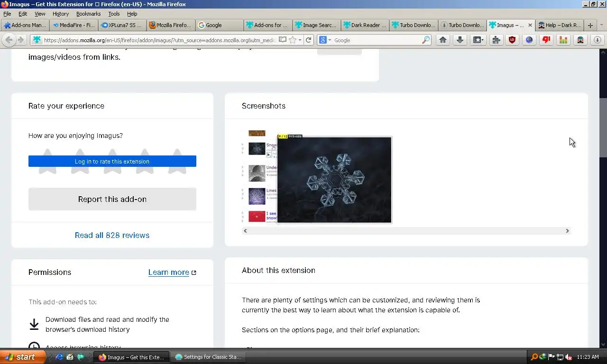Click the vertical scrollbar down arrow

603,344
